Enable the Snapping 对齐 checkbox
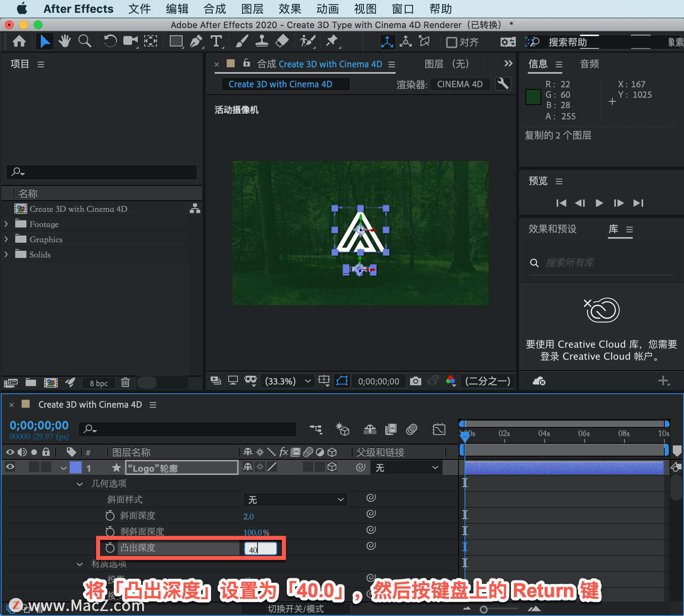This screenshot has width=684, height=616. 451,42
